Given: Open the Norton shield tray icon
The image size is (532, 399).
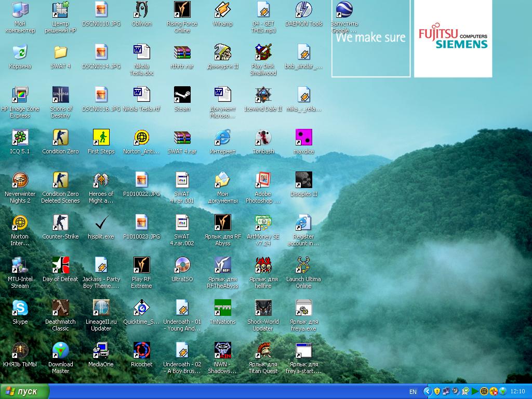Looking at the screenshot, I should pyautogui.click(x=437, y=392).
